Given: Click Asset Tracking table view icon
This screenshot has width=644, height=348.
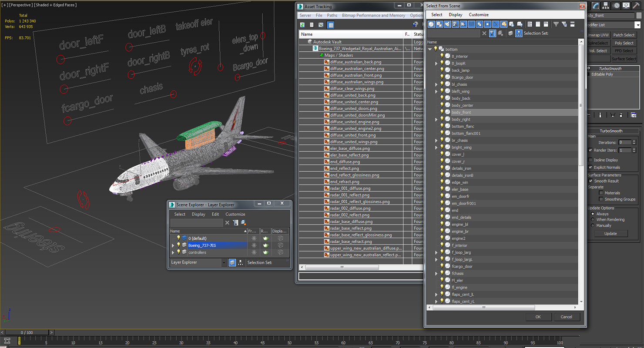Looking at the screenshot, I should point(331,25).
